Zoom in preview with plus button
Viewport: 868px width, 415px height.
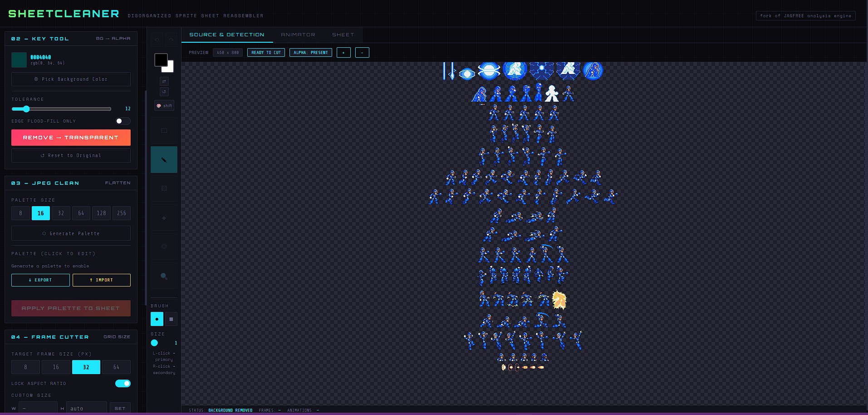(x=343, y=53)
